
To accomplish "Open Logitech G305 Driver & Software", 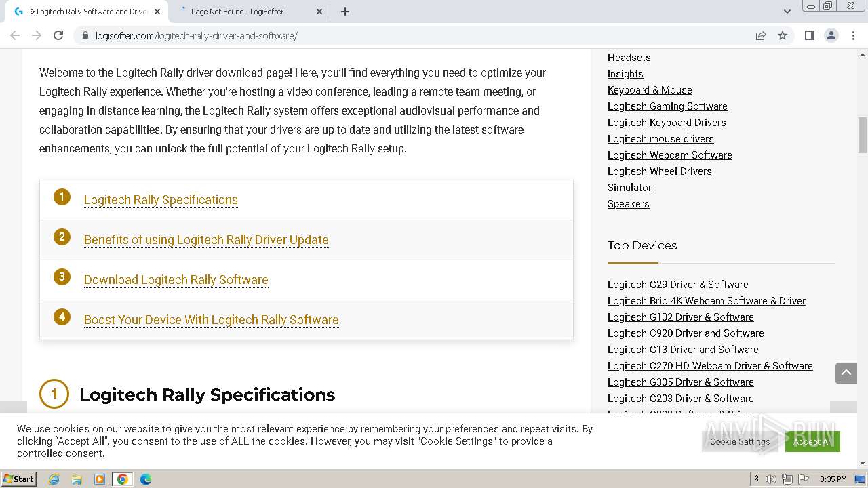I will click(x=681, y=382).
